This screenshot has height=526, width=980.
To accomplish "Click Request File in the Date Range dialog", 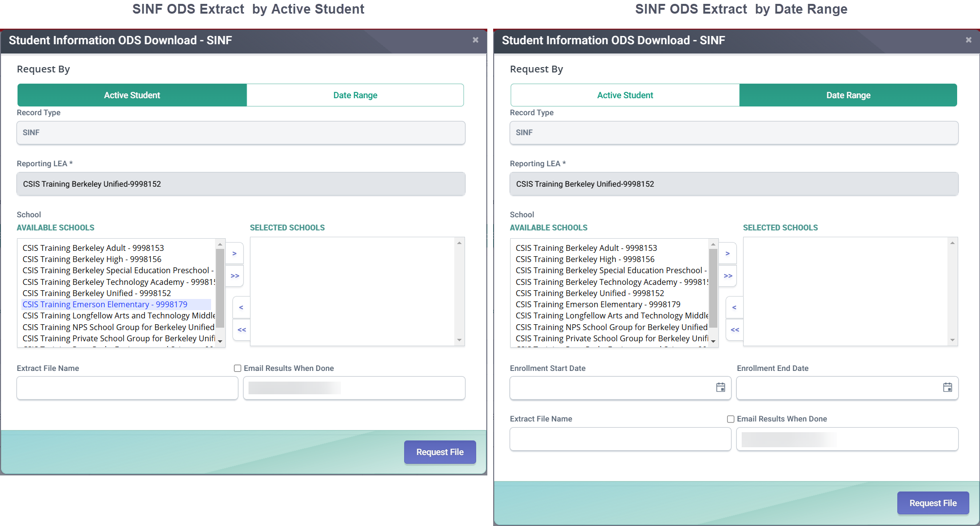I will (x=932, y=503).
